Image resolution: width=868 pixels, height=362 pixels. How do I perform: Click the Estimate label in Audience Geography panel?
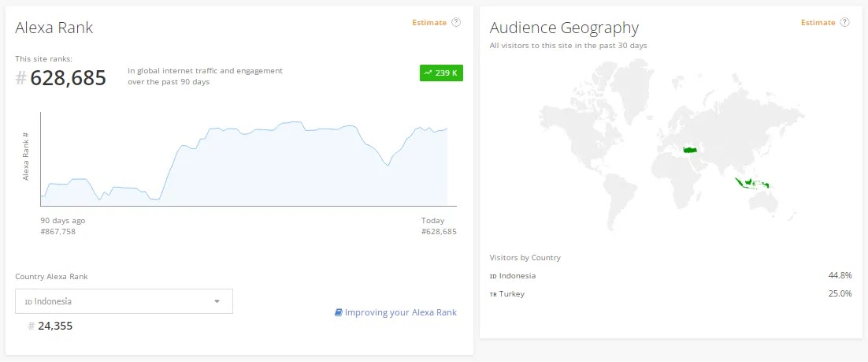coord(818,23)
